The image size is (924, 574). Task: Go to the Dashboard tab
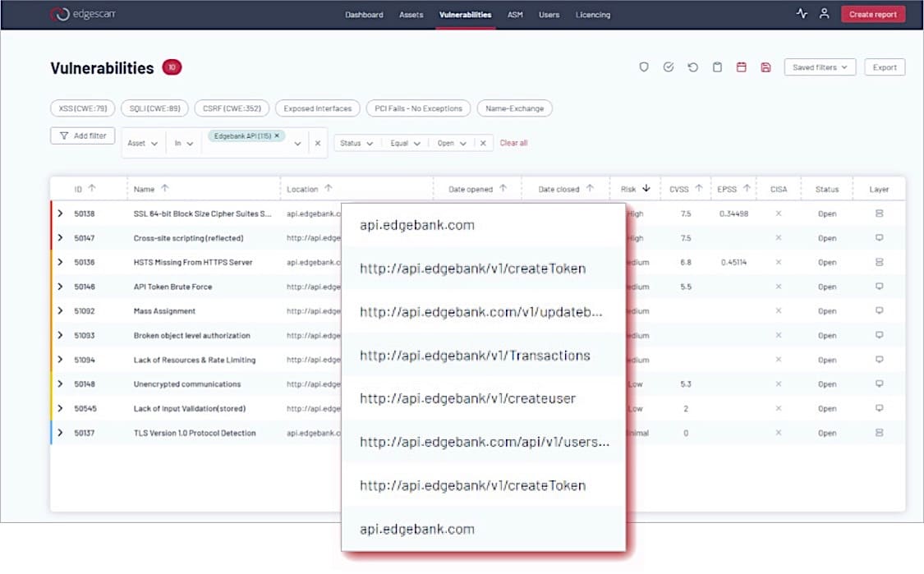[x=364, y=15]
